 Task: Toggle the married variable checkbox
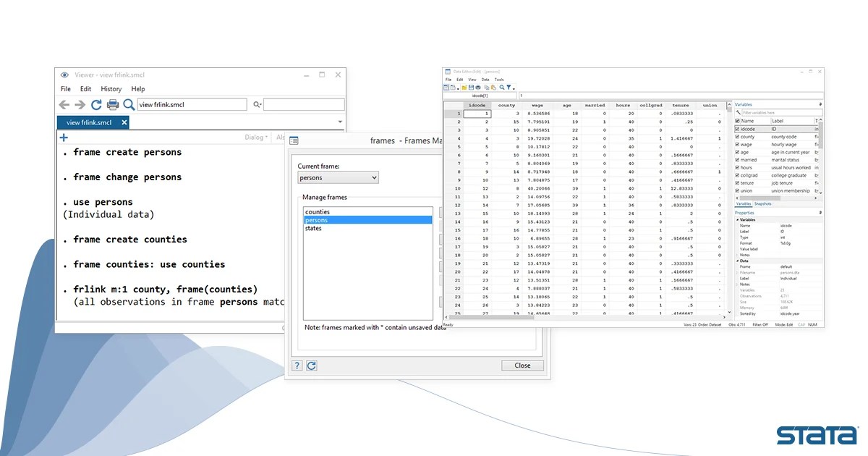pyautogui.click(x=739, y=159)
